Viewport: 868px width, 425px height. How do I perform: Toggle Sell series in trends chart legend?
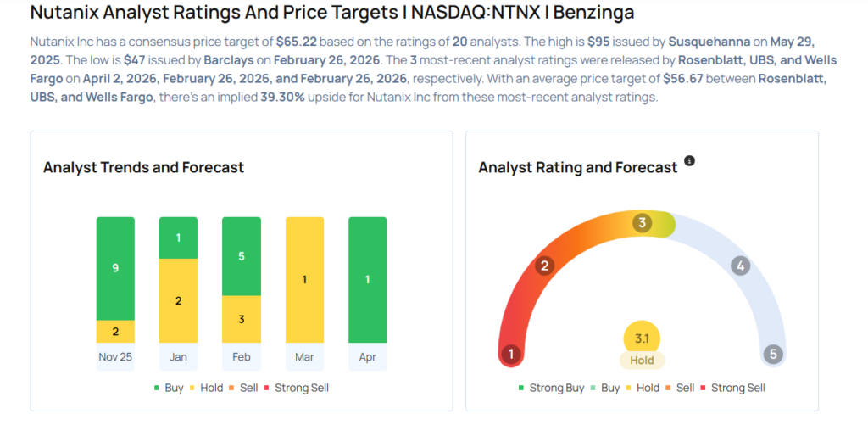point(248,388)
